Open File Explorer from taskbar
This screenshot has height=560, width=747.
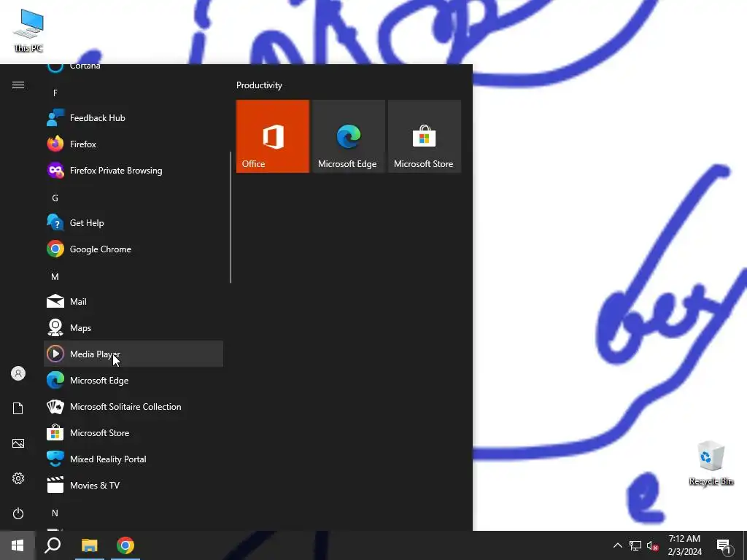click(89, 545)
